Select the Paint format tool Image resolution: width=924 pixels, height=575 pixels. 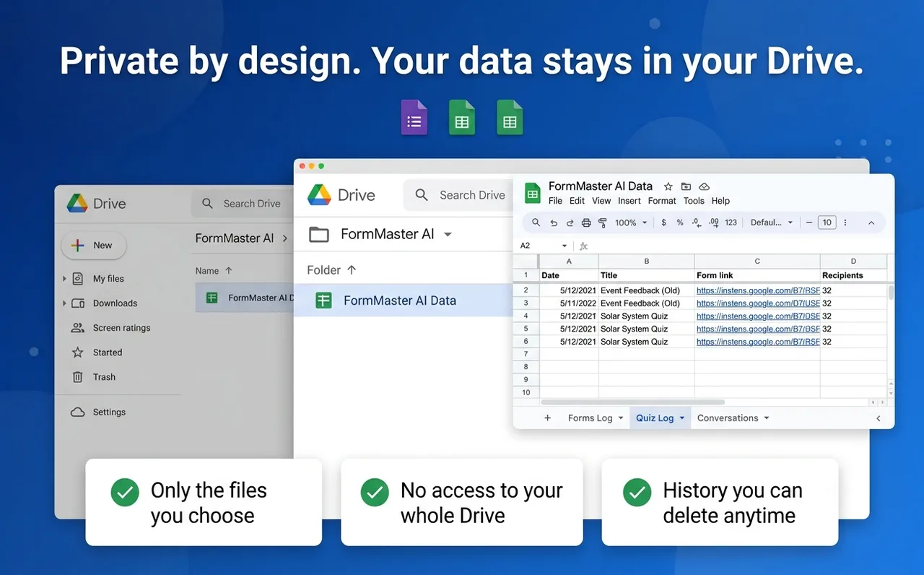coord(602,222)
